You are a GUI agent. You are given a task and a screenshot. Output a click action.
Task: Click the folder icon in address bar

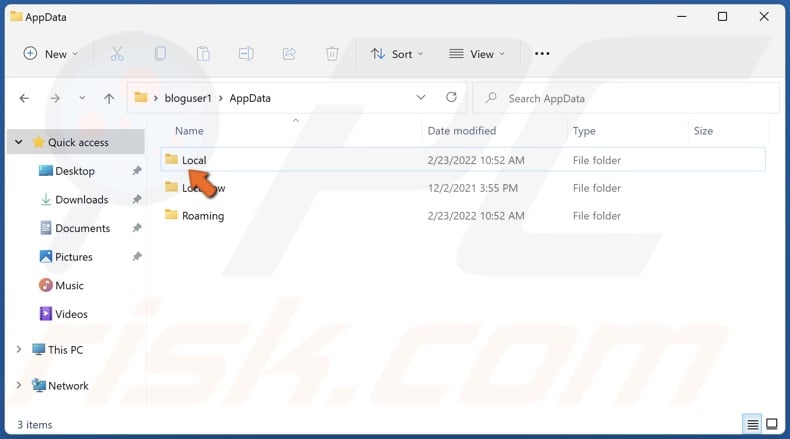coord(141,97)
